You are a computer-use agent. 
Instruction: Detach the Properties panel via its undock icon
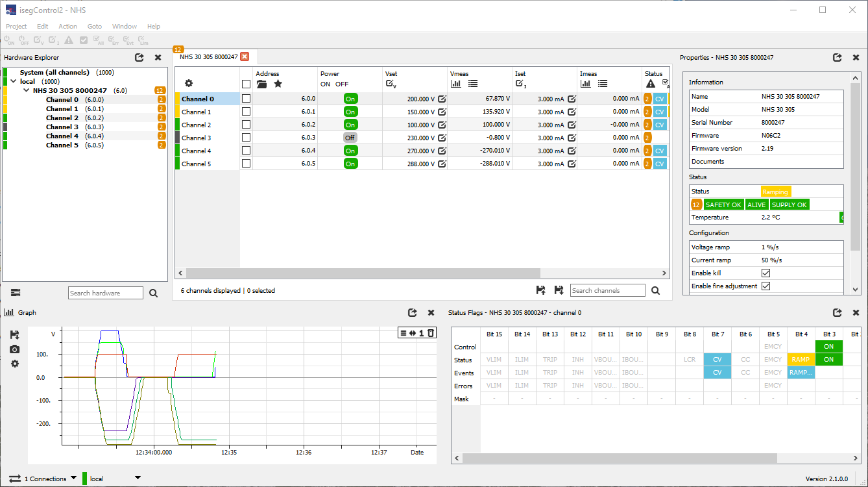click(x=837, y=57)
